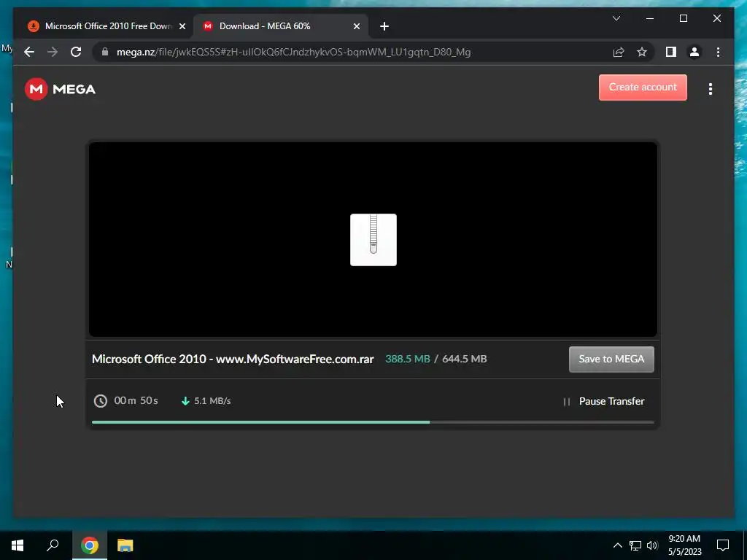
Task: Minimize the Chrome window
Action: pyautogui.click(x=650, y=18)
